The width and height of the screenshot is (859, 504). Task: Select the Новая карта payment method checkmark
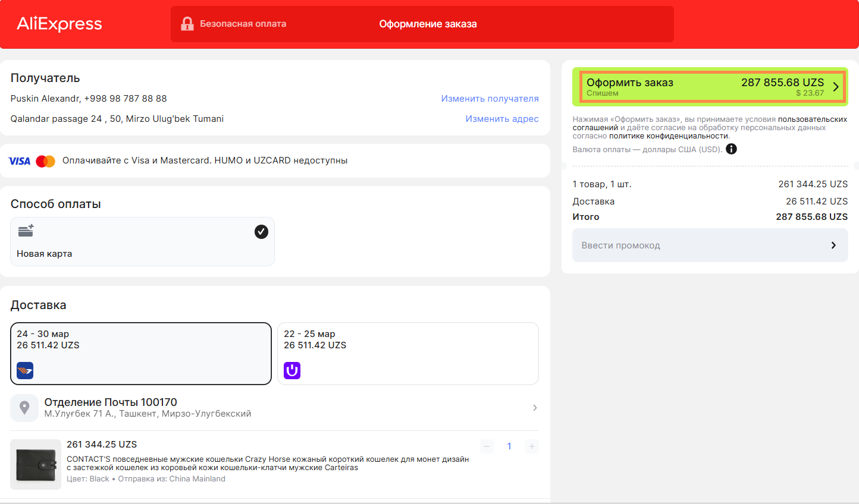coord(261,232)
